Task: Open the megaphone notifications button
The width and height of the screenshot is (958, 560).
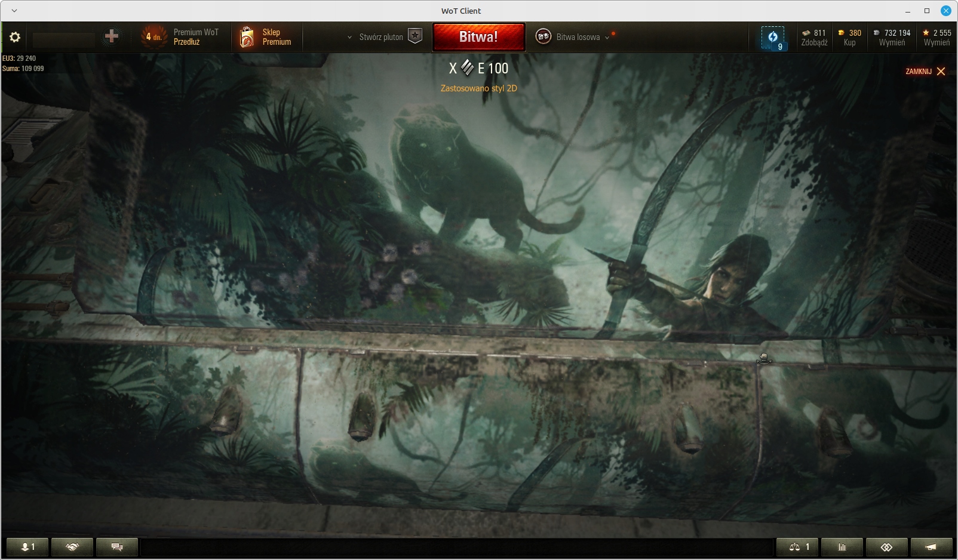Action: pos(932,547)
